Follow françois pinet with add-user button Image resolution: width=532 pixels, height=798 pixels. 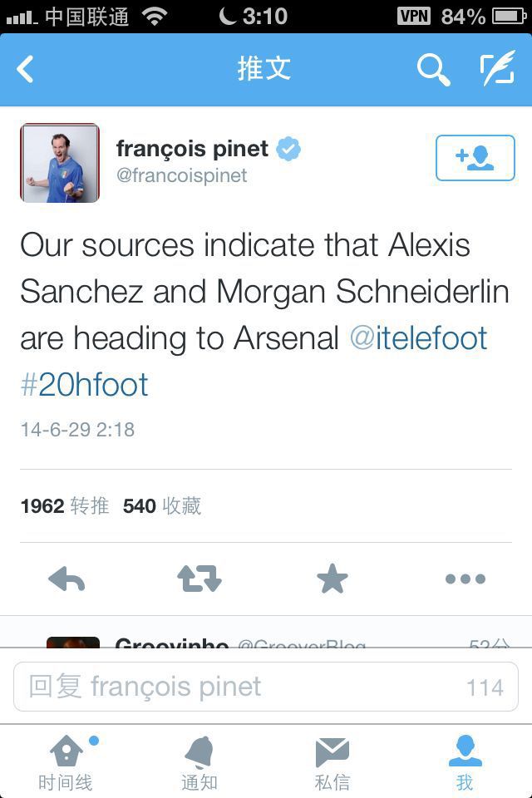[x=475, y=157]
